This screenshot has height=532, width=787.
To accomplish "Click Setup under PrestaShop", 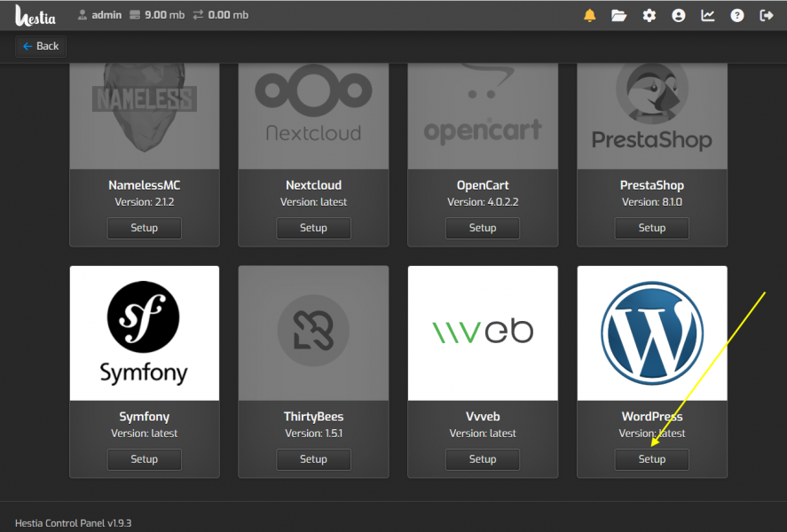I will coord(651,228).
